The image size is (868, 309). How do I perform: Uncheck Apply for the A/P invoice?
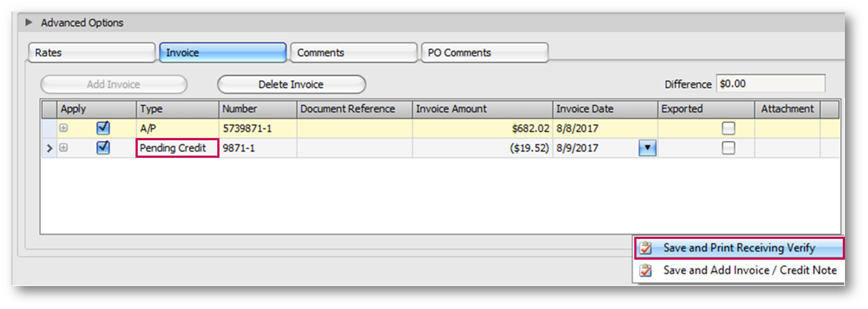[103, 128]
